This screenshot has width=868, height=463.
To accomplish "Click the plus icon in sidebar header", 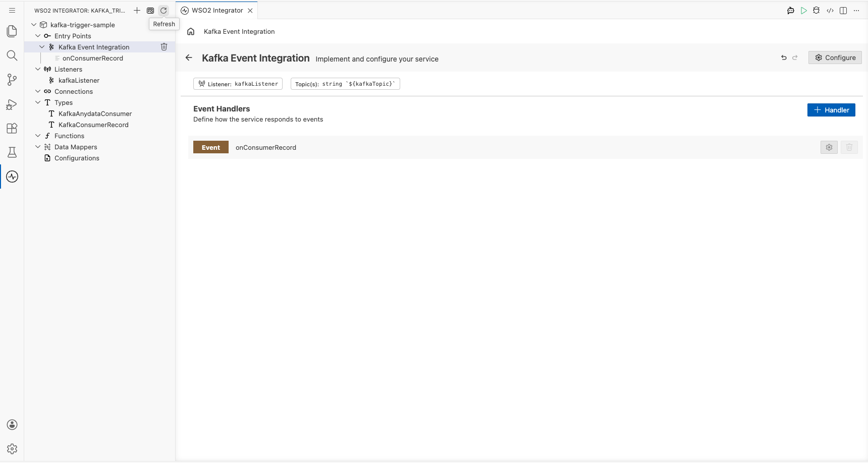I will pyautogui.click(x=137, y=10).
